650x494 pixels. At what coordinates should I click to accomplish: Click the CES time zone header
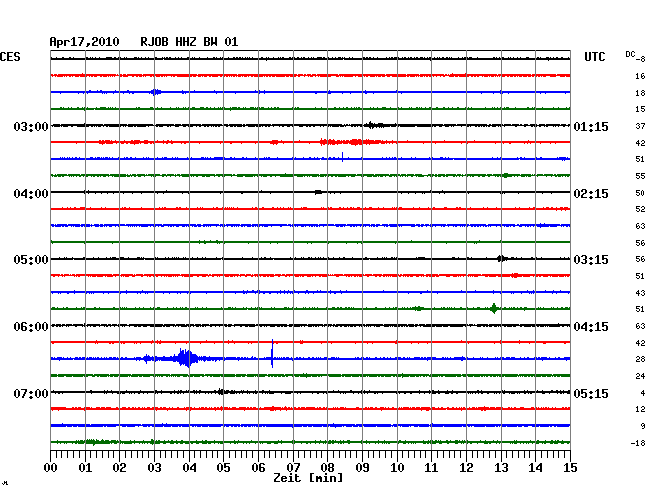10,57
